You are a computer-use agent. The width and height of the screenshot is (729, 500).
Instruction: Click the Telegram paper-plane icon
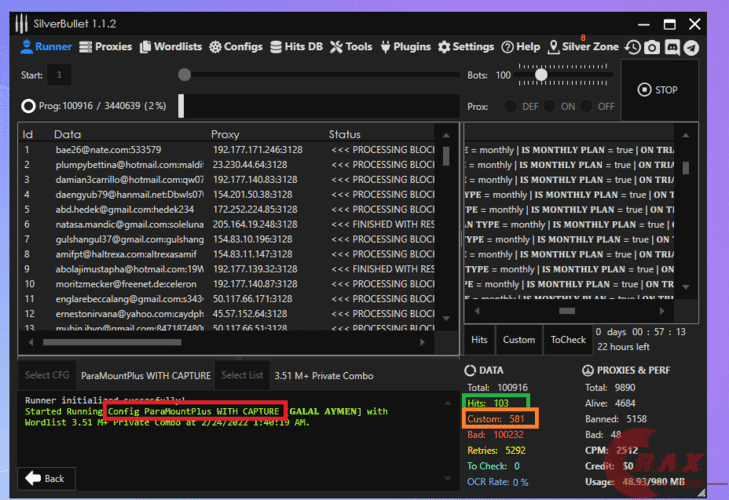coord(691,47)
